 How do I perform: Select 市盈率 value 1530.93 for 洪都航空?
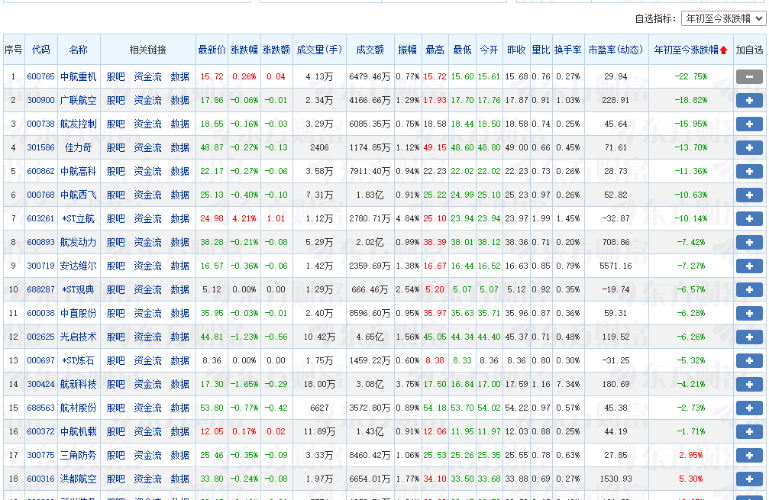tap(616, 479)
